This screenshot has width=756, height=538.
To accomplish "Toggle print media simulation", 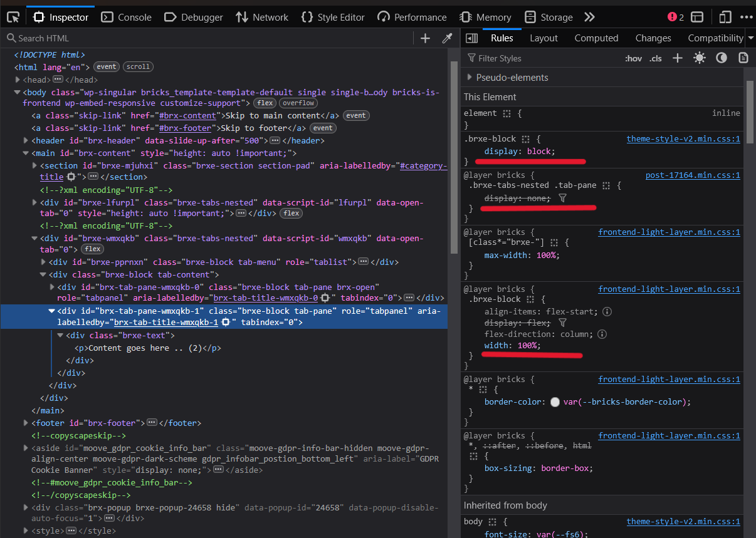I will pyautogui.click(x=743, y=58).
